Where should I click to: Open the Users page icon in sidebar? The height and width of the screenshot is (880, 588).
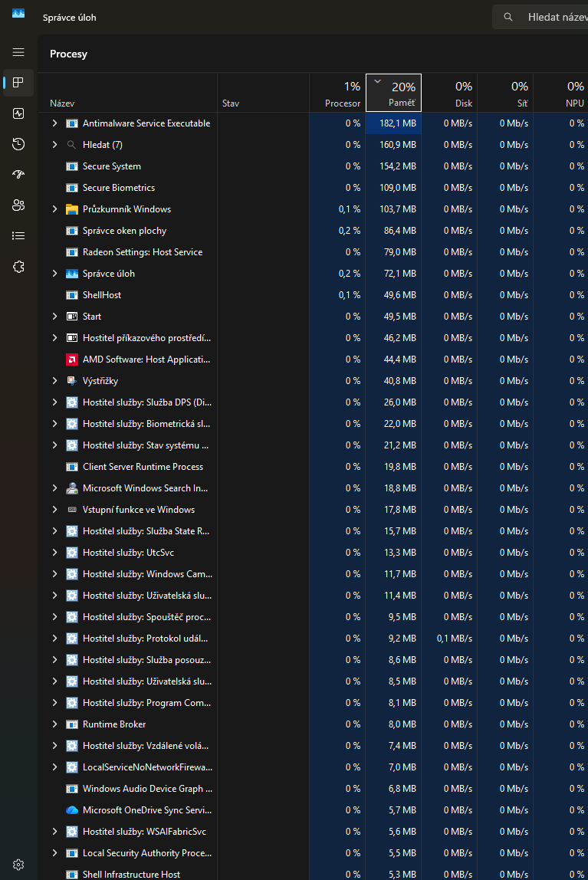(x=18, y=205)
